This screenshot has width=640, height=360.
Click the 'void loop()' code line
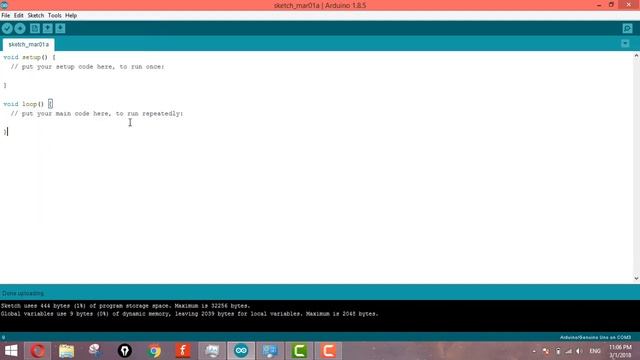point(28,104)
